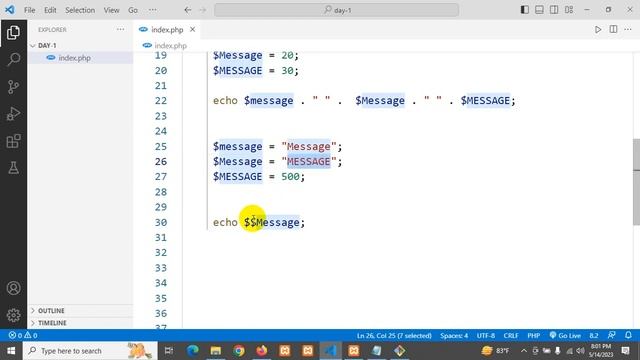Click the value 500 on line 27
Screen dimensions: 640x360
pyautogui.click(x=290, y=177)
